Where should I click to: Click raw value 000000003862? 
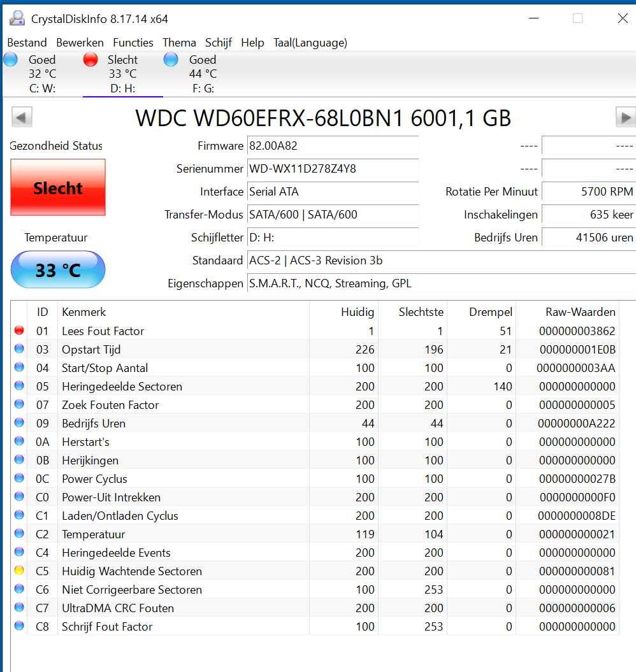pyautogui.click(x=577, y=331)
